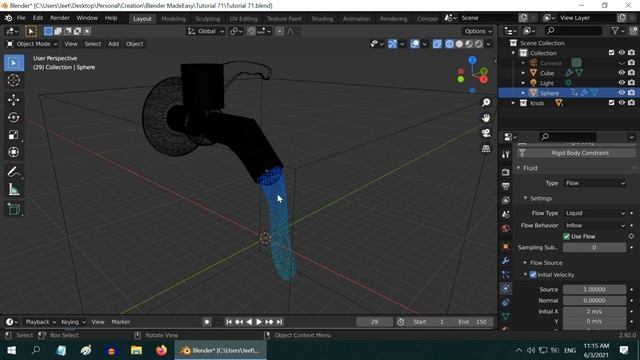Select the Annotate pencil tool
The height and width of the screenshot is (360, 640).
13,172
